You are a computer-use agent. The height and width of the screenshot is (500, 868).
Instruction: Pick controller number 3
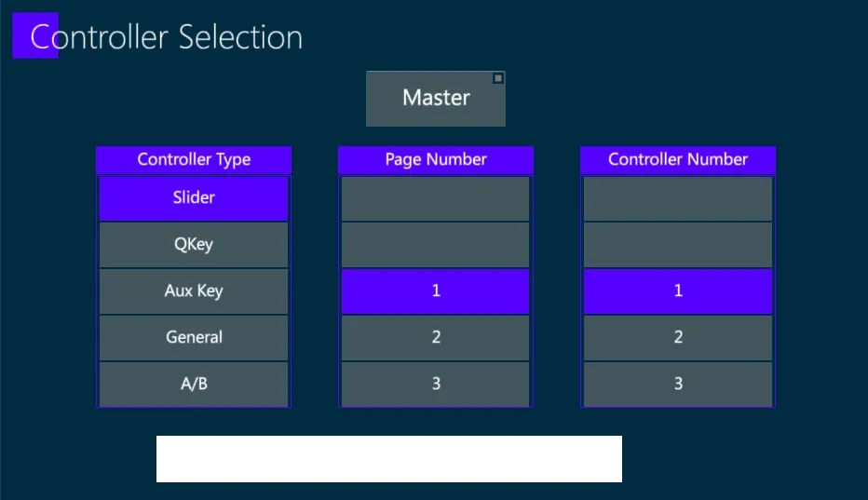678,385
